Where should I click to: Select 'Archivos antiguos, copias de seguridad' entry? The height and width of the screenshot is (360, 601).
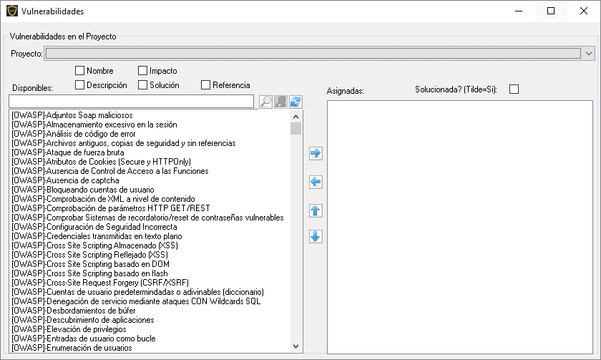pyautogui.click(x=123, y=143)
